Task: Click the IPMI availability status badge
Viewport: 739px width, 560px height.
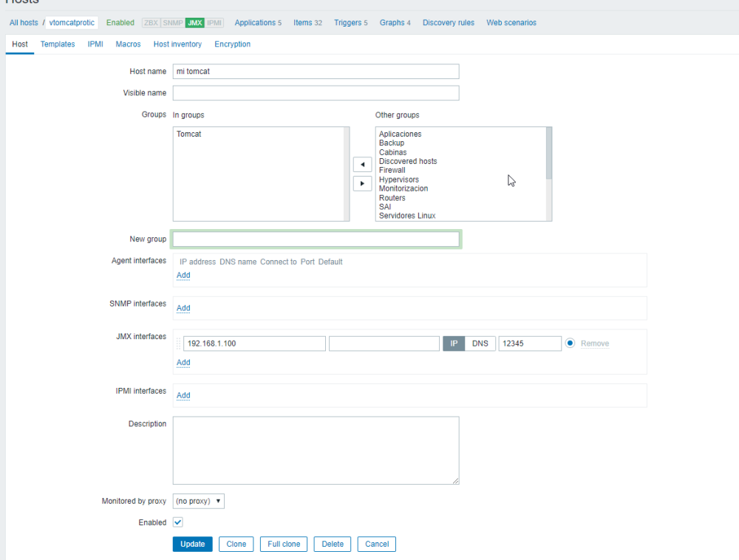Action: pyautogui.click(x=215, y=23)
